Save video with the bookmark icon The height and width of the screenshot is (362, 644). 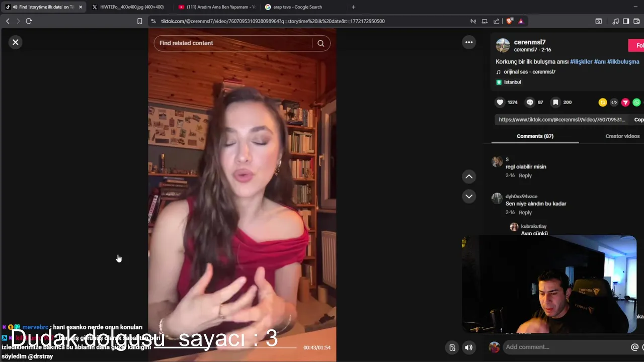coord(555,102)
